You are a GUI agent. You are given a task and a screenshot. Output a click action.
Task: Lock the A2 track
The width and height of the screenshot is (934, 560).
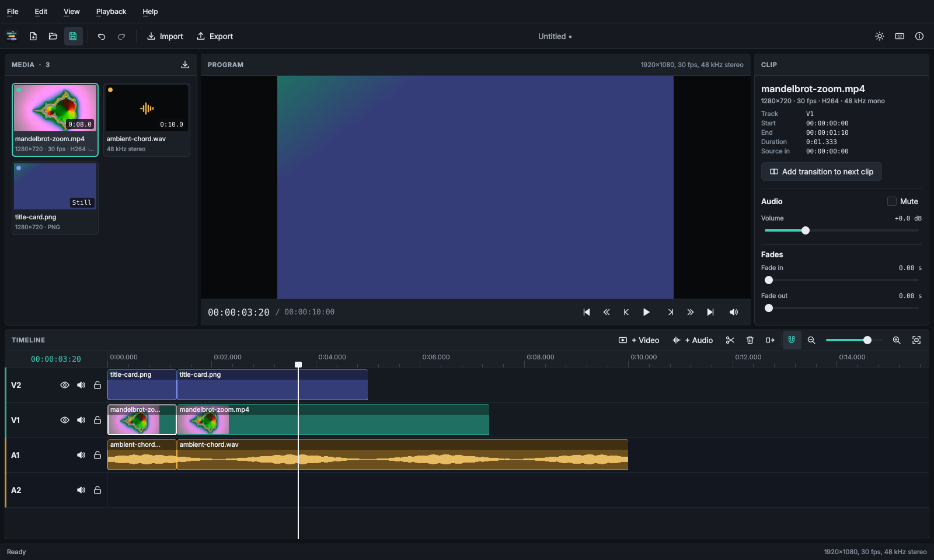point(97,490)
